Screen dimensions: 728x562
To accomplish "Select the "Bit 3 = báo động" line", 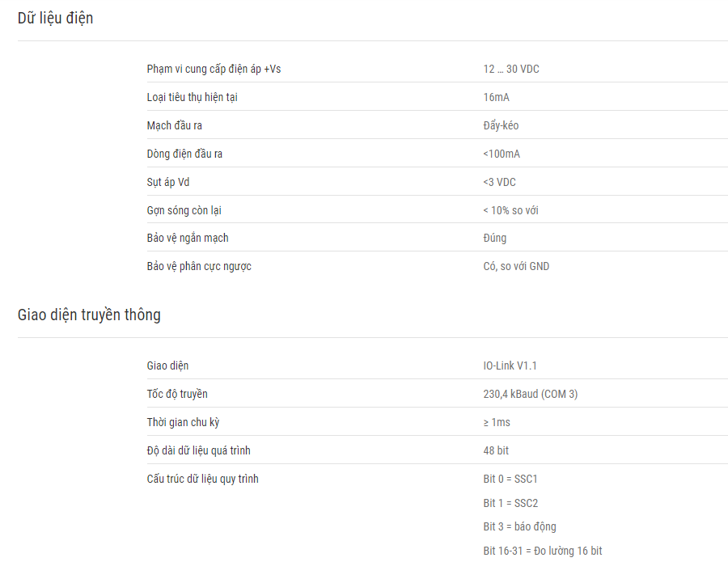I will click(519, 526).
